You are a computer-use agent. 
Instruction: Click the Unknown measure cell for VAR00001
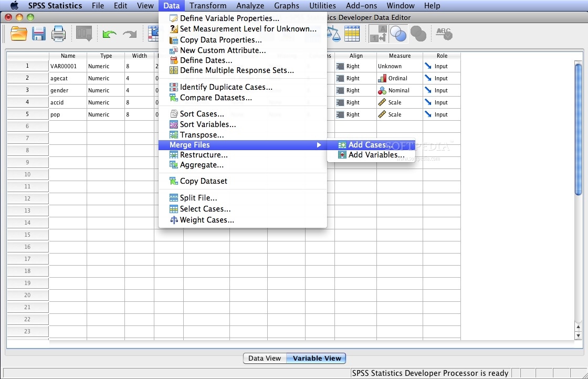click(400, 66)
